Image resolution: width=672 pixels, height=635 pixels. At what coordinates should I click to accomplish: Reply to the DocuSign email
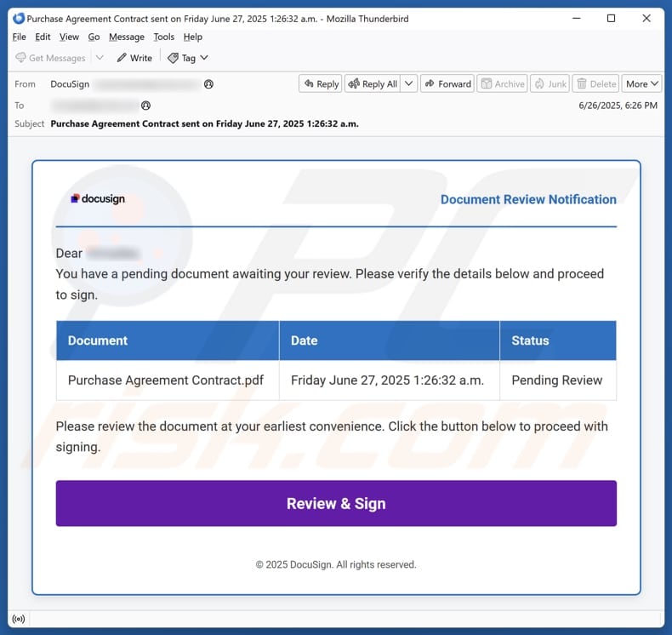pos(321,84)
